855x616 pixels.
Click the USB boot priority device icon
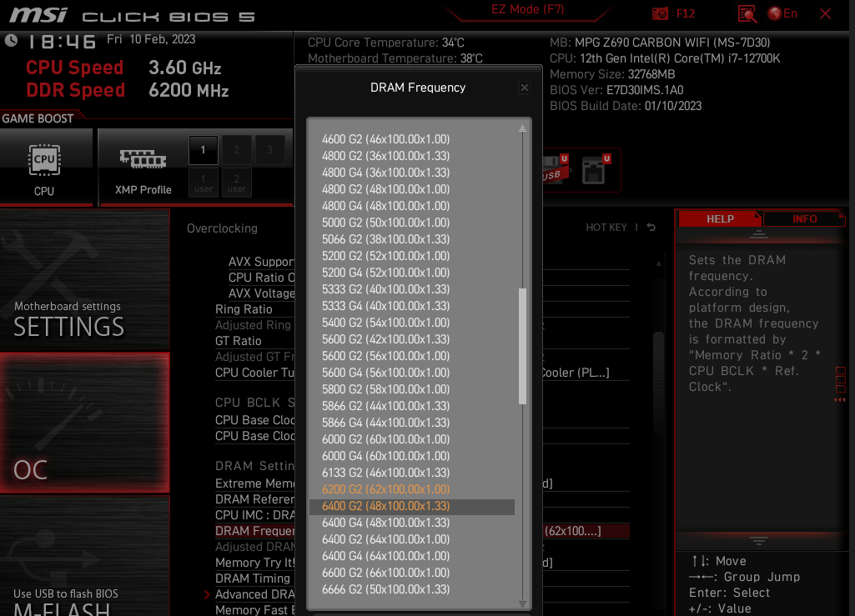(x=556, y=169)
